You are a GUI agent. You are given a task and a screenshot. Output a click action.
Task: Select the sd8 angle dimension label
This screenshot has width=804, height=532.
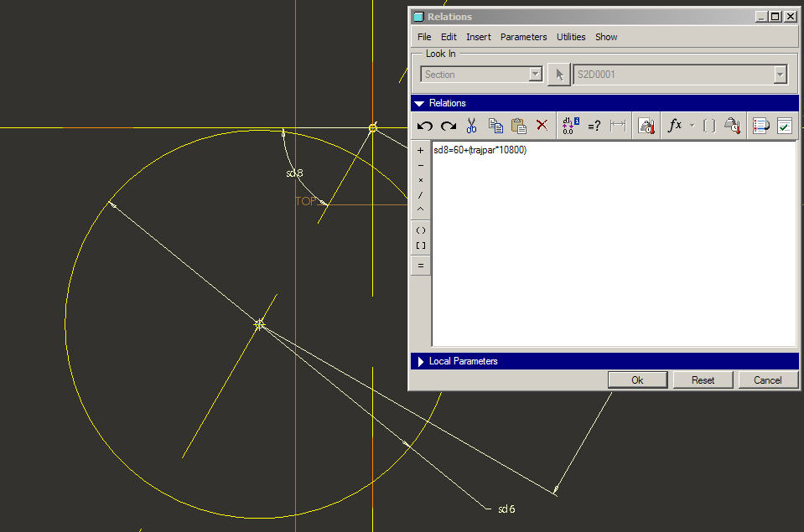pyautogui.click(x=294, y=173)
